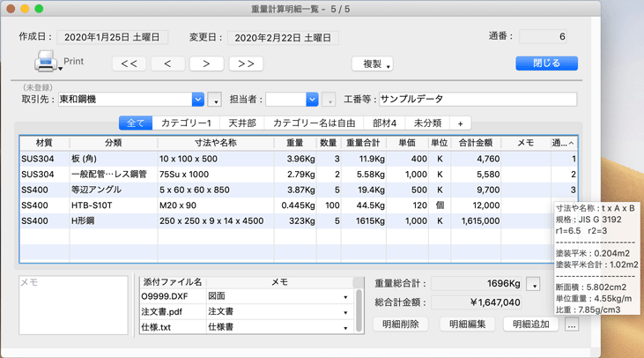Image resolution: width=644 pixels, height=358 pixels.
Task: Jump to last record with >> button
Action: click(246, 63)
